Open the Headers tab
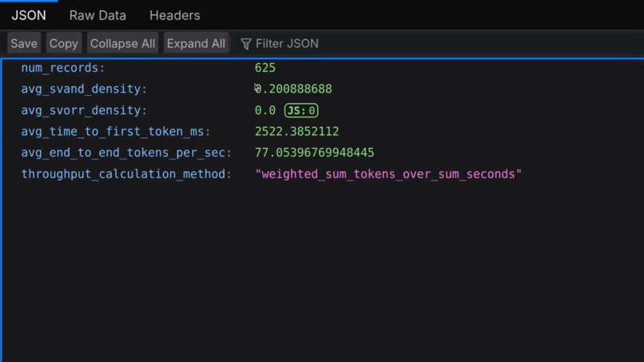This screenshot has width=644, height=362. (x=175, y=16)
